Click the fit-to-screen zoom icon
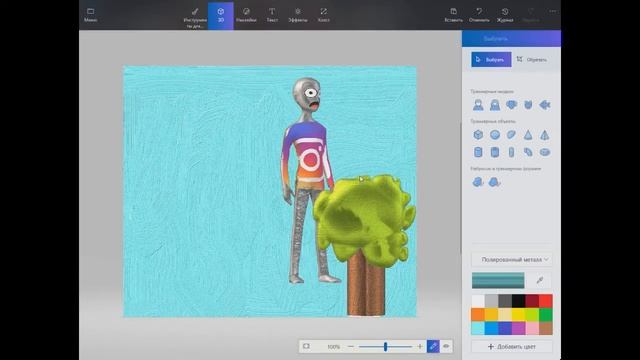The height and width of the screenshot is (360, 640). pos(306,346)
